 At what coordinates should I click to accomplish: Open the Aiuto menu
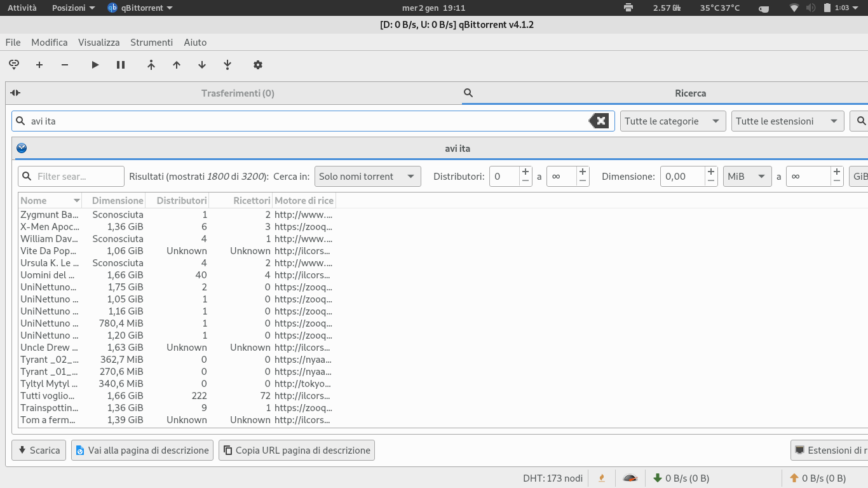coord(195,42)
